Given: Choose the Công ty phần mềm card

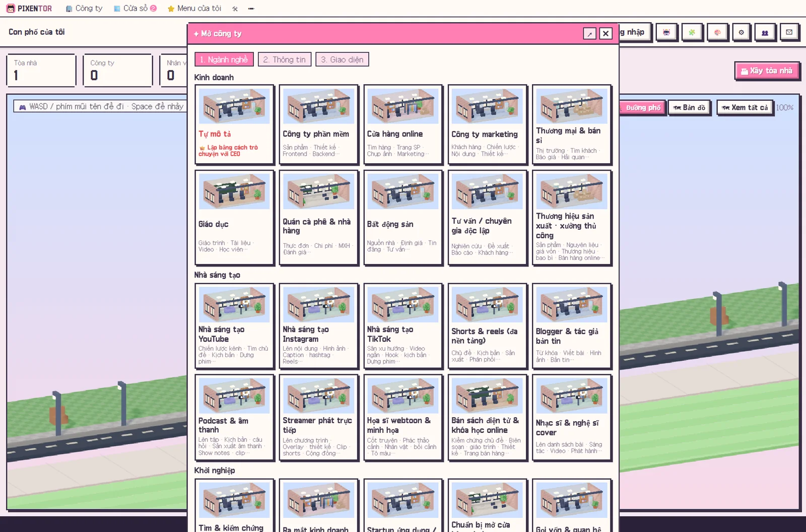Looking at the screenshot, I should click(x=319, y=124).
